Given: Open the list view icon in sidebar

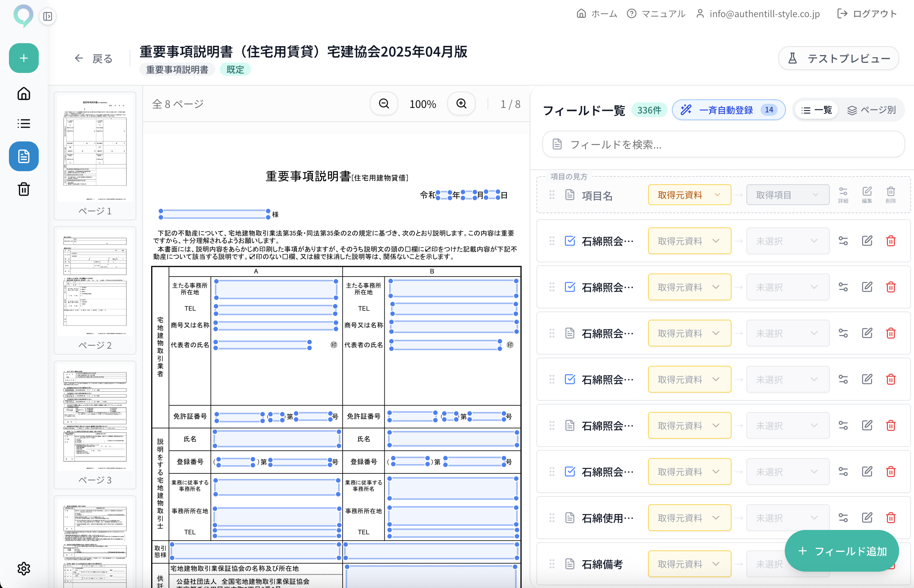Looking at the screenshot, I should click(24, 123).
